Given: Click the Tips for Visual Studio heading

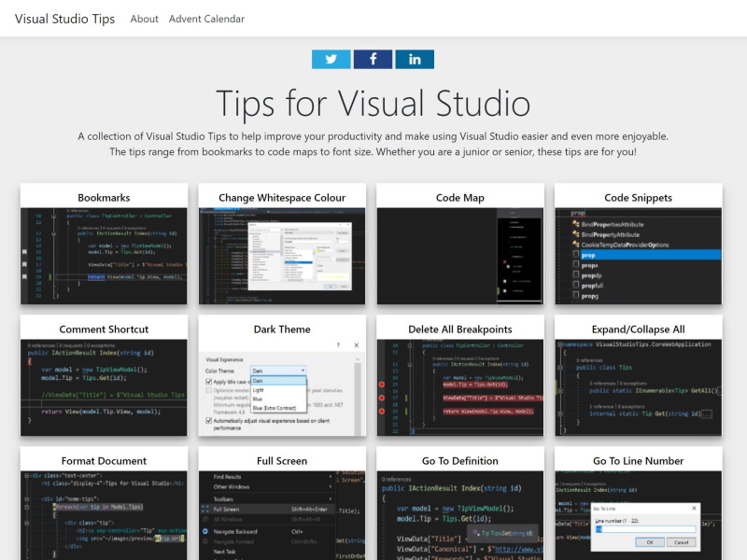Looking at the screenshot, I should click(373, 104).
